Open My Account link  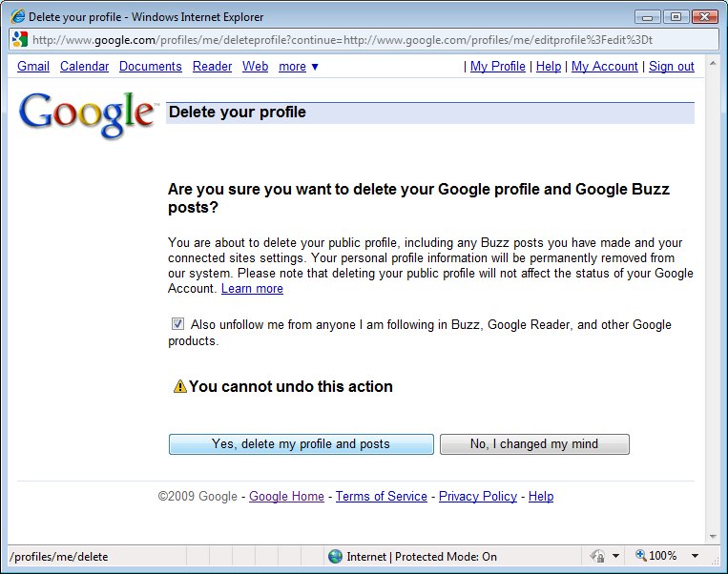(x=605, y=67)
